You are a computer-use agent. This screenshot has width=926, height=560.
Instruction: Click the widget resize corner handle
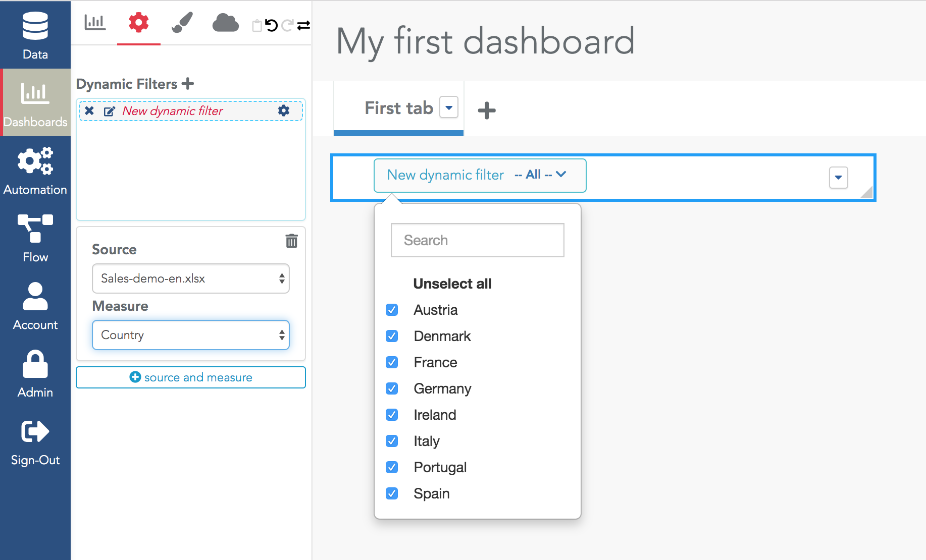(867, 192)
